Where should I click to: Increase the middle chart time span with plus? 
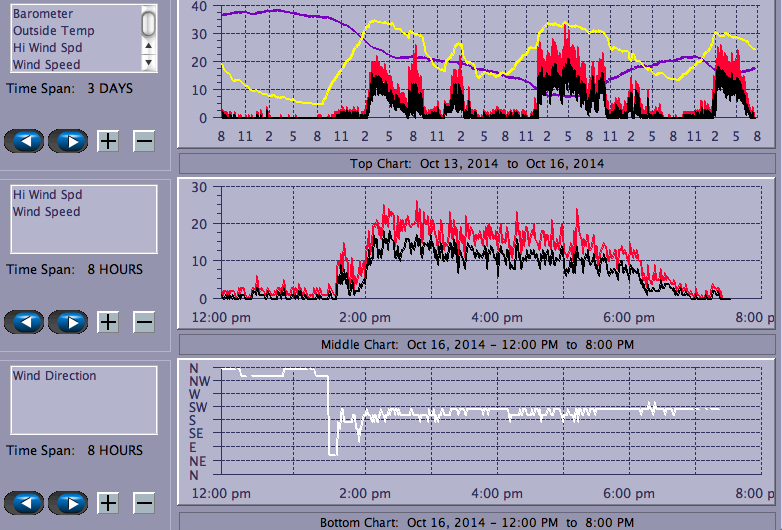[108, 322]
